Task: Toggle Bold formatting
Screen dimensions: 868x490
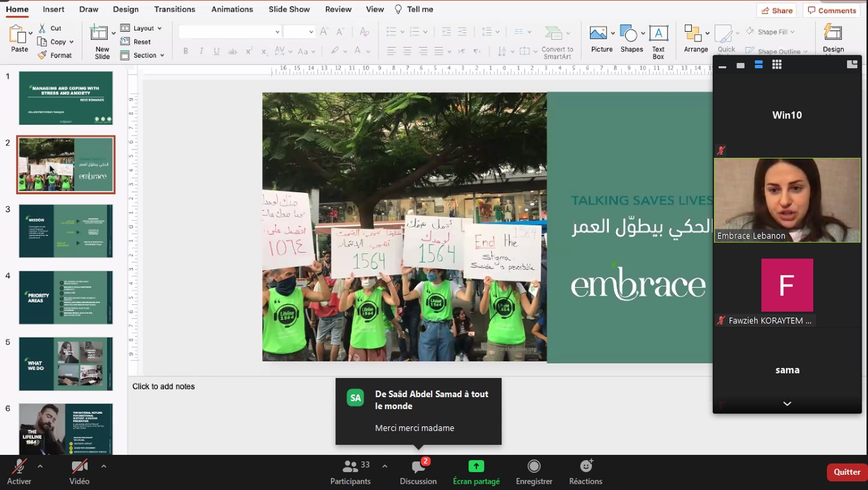Action: (185, 52)
